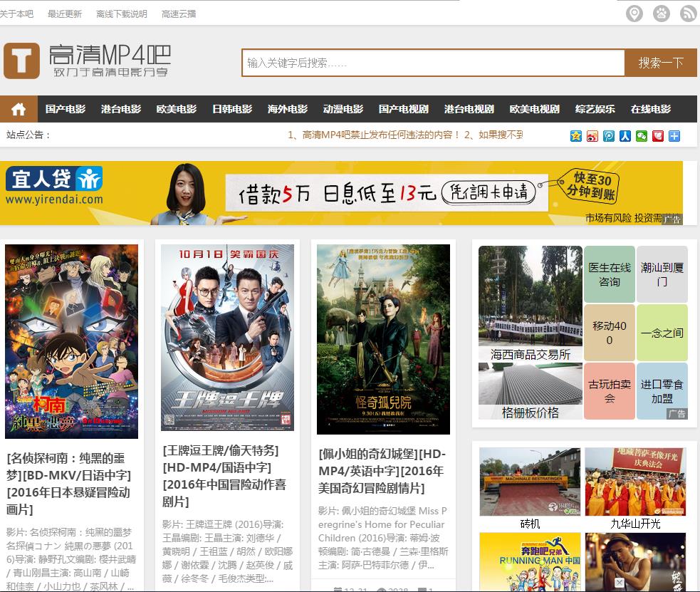The image size is (700, 592).
Task: Open the 怪奇孤兒院 movie poster
Action: (384, 339)
